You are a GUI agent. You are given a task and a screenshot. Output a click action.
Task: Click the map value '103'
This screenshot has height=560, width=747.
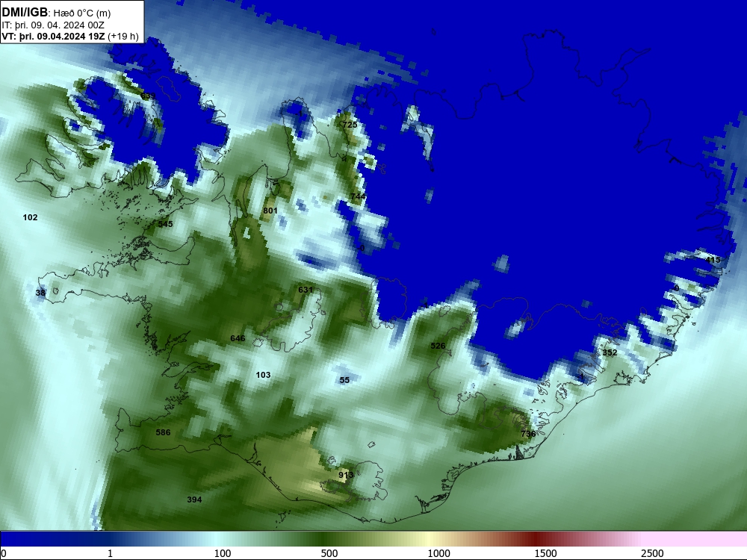pyautogui.click(x=263, y=376)
